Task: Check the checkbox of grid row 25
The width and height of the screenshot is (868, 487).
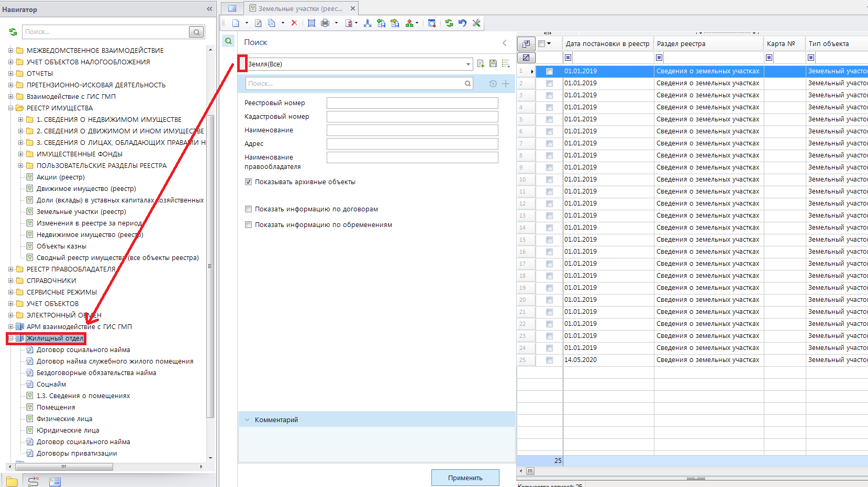Action: [x=549, y=360]
